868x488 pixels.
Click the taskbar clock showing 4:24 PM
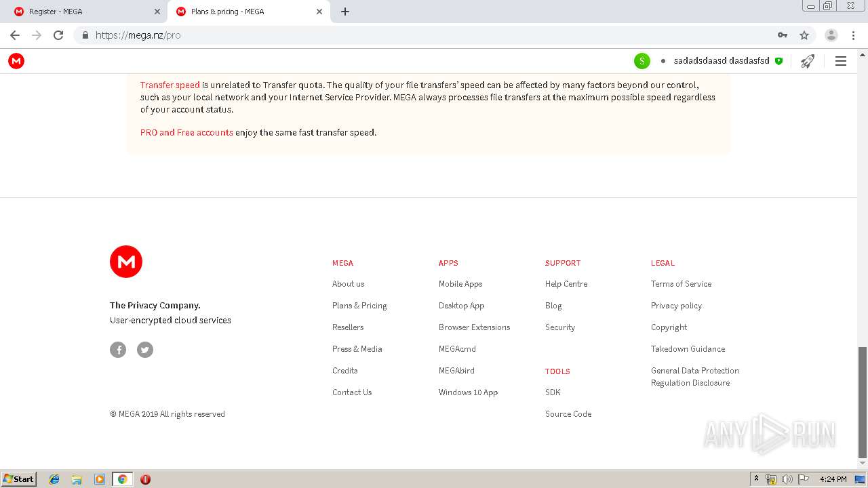tap(833, 479)
